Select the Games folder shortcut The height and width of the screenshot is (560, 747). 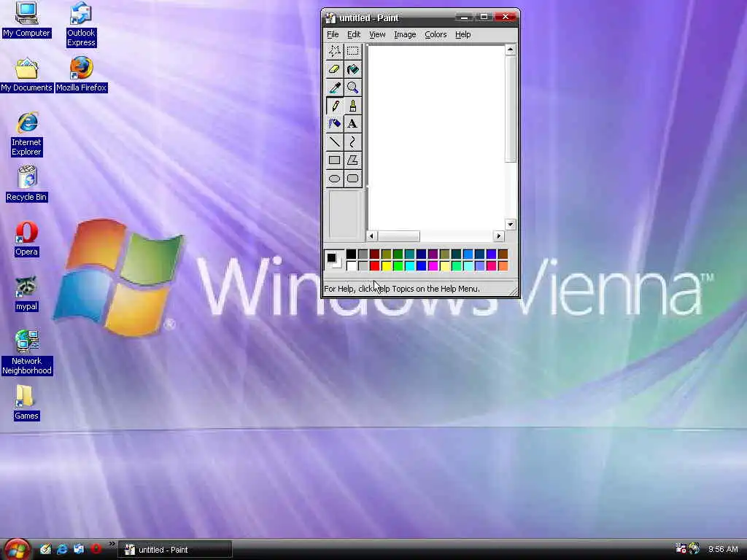click(26, 402)
